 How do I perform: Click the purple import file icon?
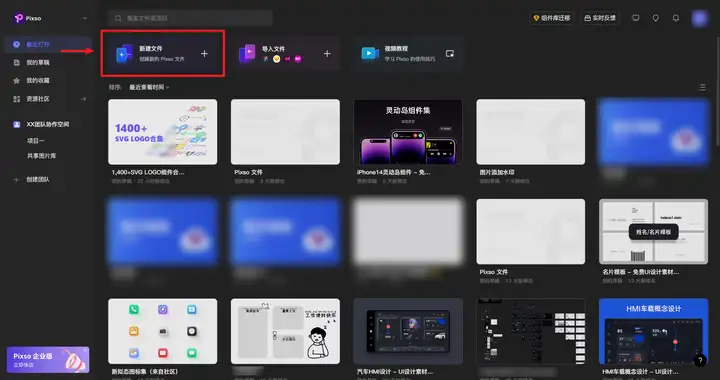coord(248,54)
